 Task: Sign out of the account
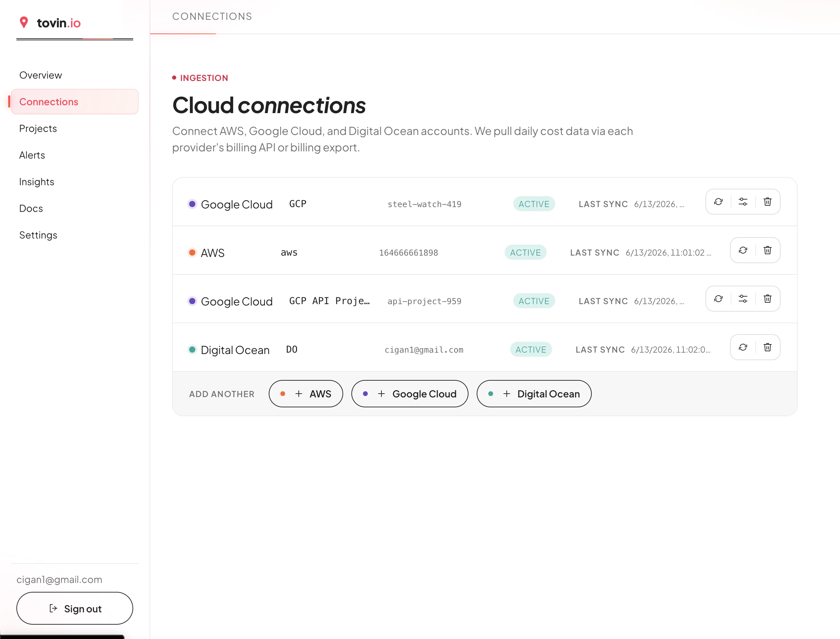74,608
